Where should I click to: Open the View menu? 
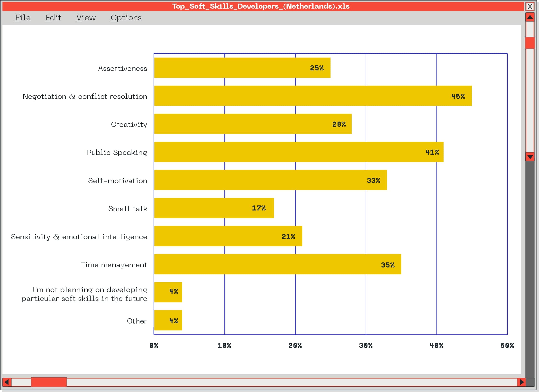86,18
